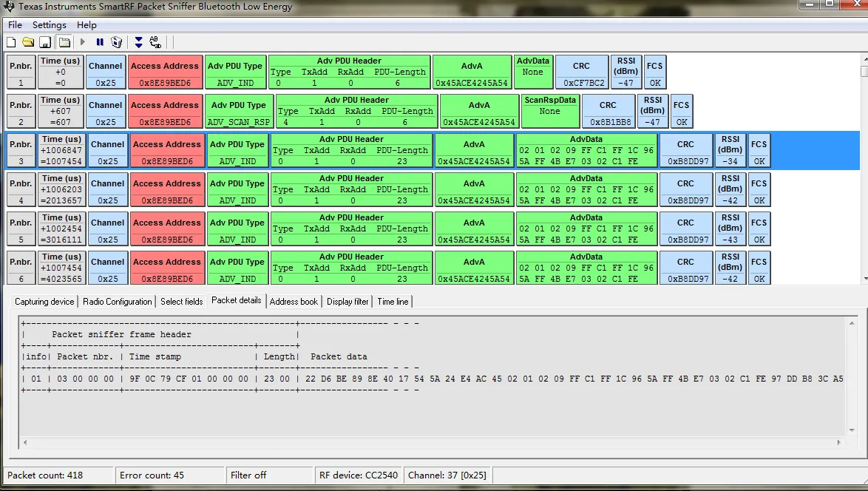868x491 pixels.
Task: Open the Time line tab
Action: 393,302
